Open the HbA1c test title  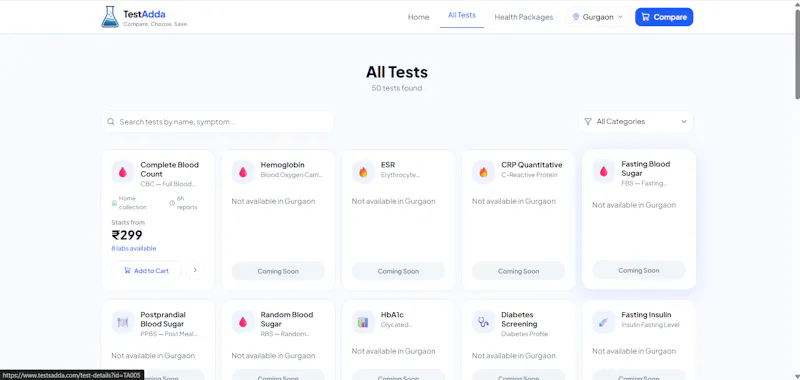pos(392,315)
